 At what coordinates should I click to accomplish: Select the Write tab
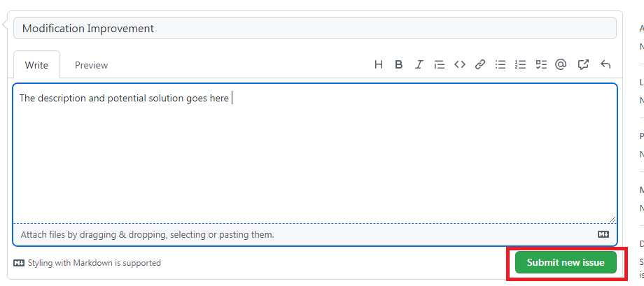click(36, 65)
